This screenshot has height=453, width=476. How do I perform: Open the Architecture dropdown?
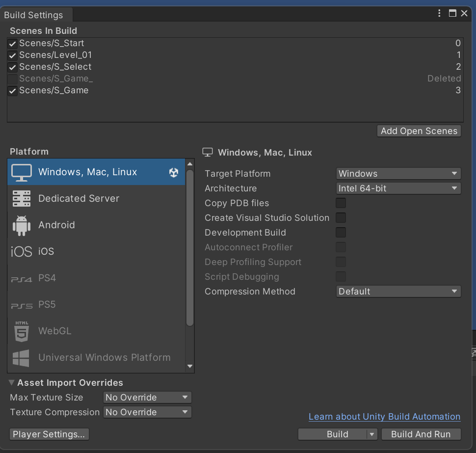click(x=398, y=188)
